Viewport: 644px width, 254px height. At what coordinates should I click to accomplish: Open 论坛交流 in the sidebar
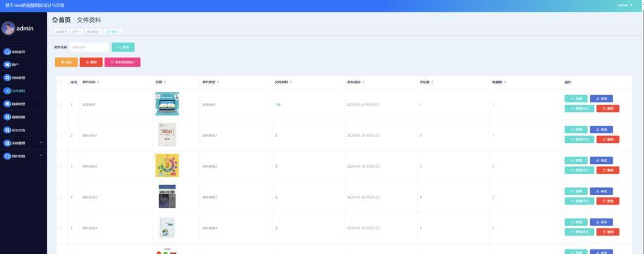pos(23,130)
